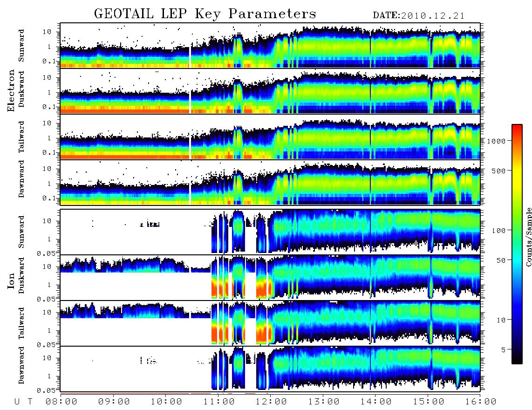Click inside the Electron Sunward spectrogram panel

click(x=270, y=46)
